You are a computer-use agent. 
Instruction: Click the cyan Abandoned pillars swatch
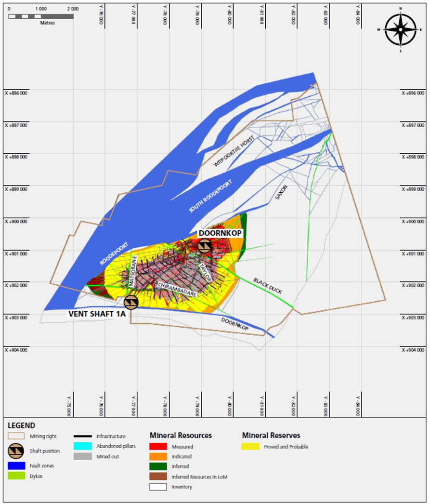pyautogui.click(x=82, y=446)
